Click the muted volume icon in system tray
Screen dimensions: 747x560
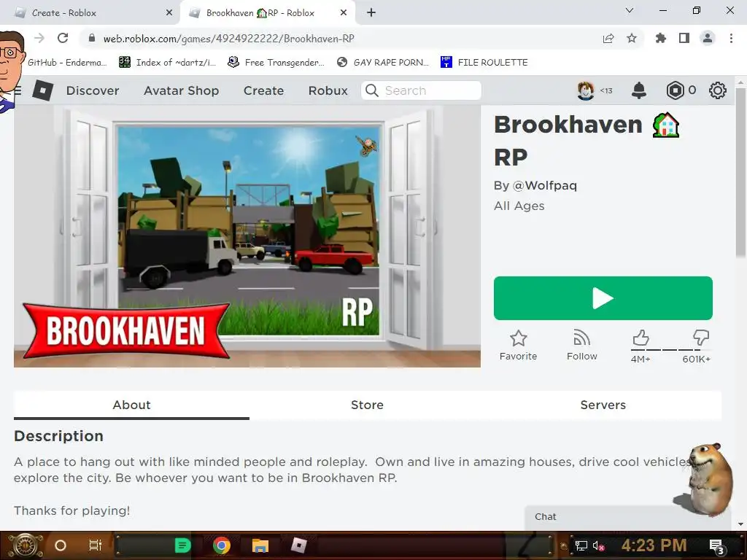pyautogui.click(x=598, y=545)
